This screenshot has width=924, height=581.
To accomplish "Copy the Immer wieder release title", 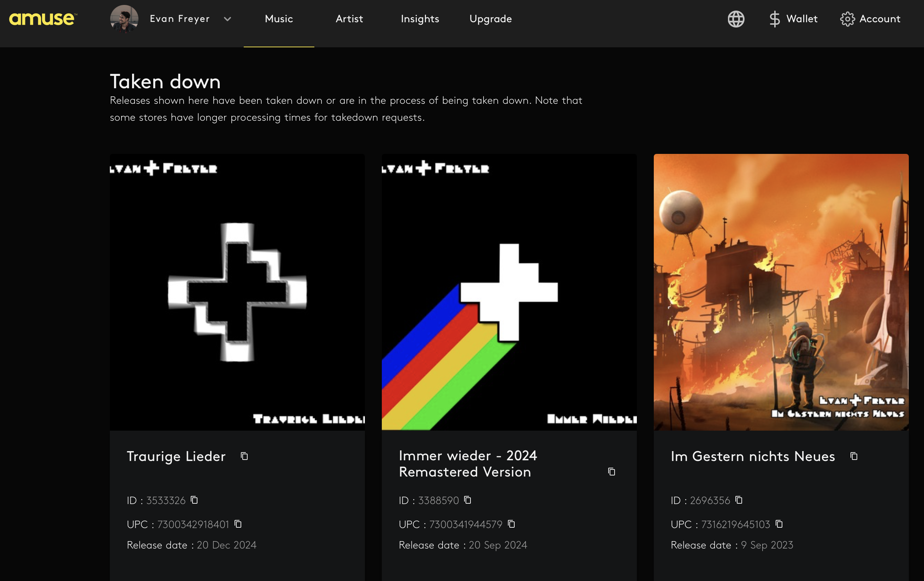I will click(x=611, y=472).
